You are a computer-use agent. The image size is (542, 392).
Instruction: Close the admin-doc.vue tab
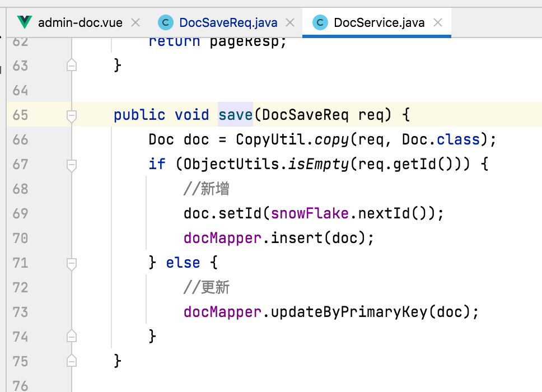(x=136, y=23)
